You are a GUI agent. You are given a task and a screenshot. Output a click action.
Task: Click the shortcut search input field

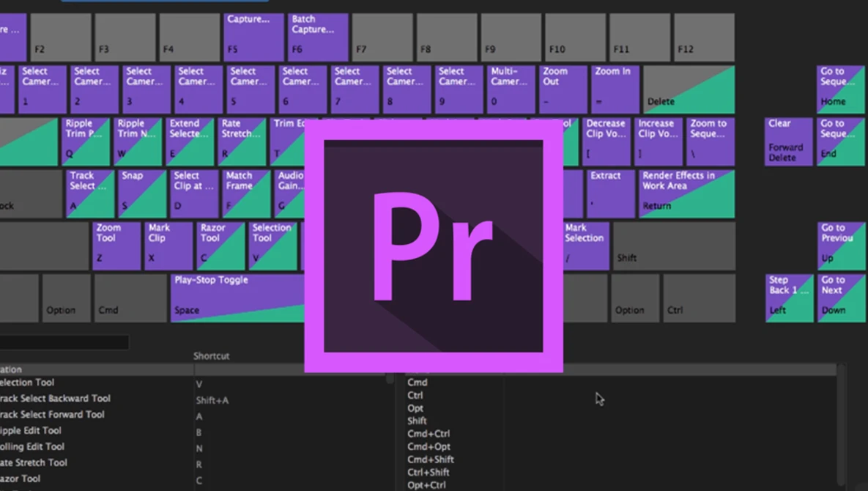[x=64, y=342]
